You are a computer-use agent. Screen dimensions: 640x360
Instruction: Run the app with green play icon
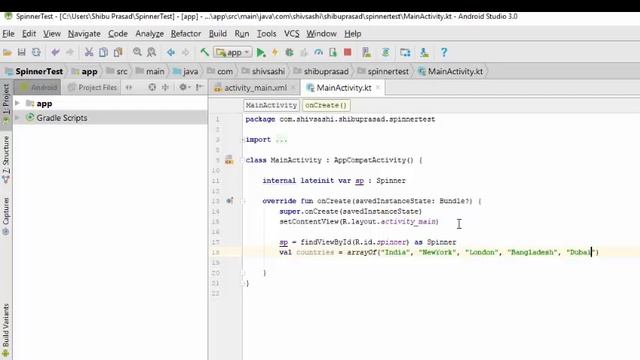261,52
